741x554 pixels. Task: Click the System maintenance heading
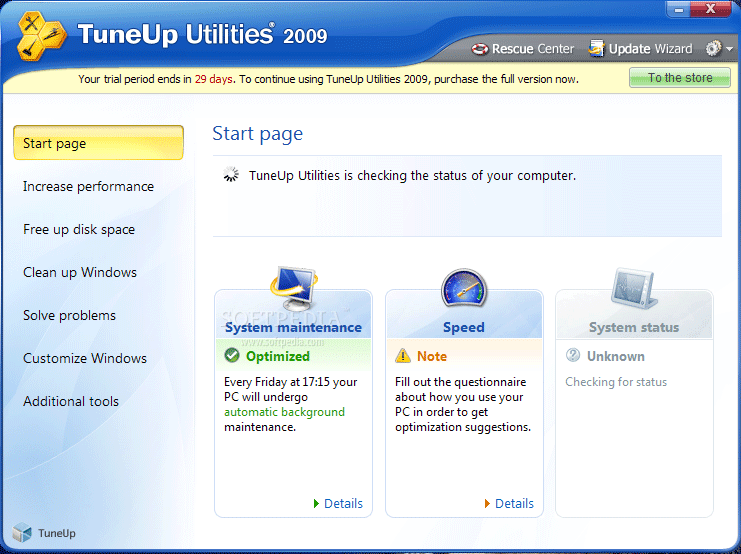(293, 327)
